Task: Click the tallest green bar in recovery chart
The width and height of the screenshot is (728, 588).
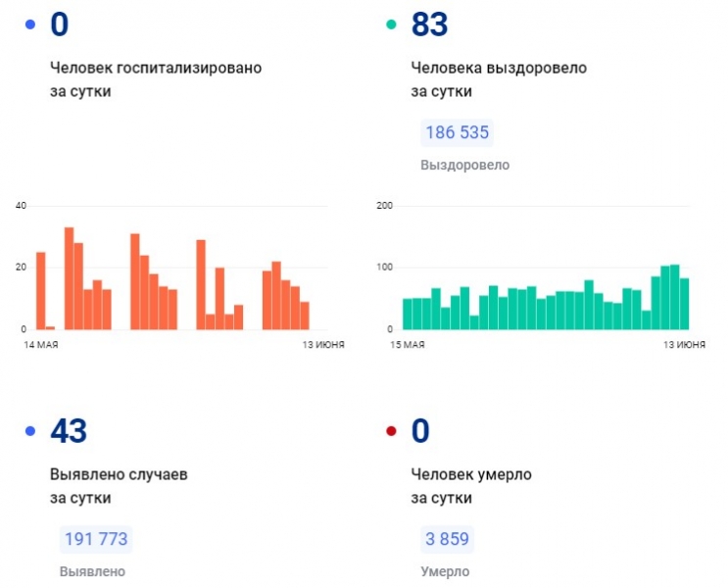Action: (x=674, y=297)
